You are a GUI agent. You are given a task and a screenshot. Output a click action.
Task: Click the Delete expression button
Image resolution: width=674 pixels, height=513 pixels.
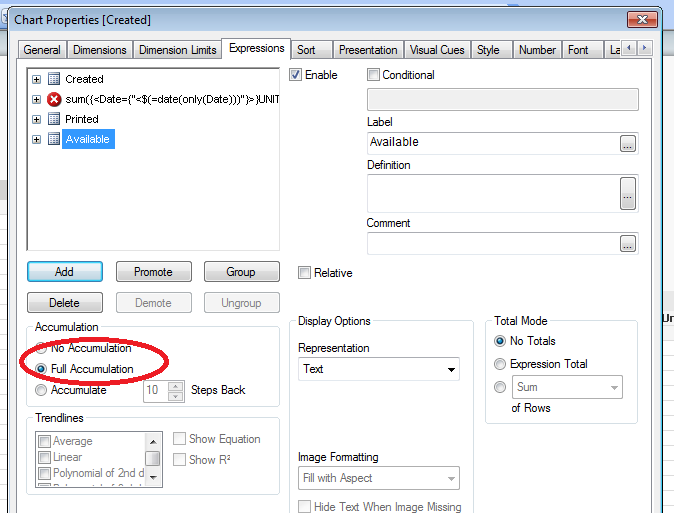64,303
